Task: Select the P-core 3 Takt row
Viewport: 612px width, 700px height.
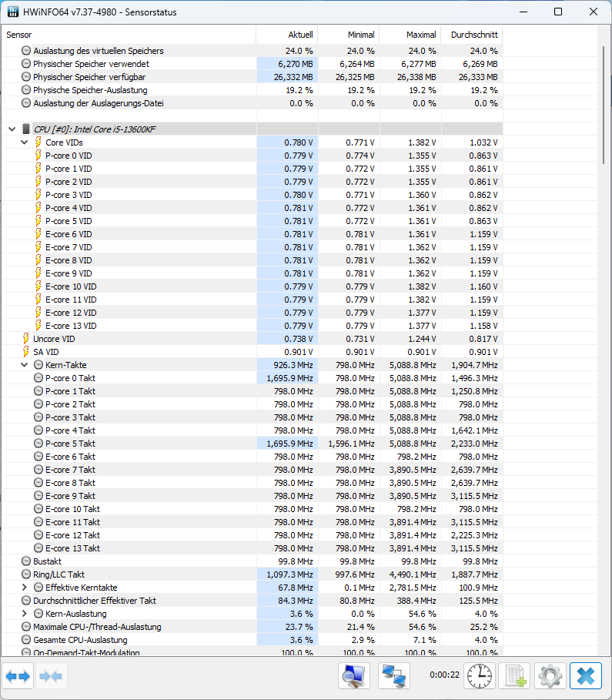Action: click(252, 417)
